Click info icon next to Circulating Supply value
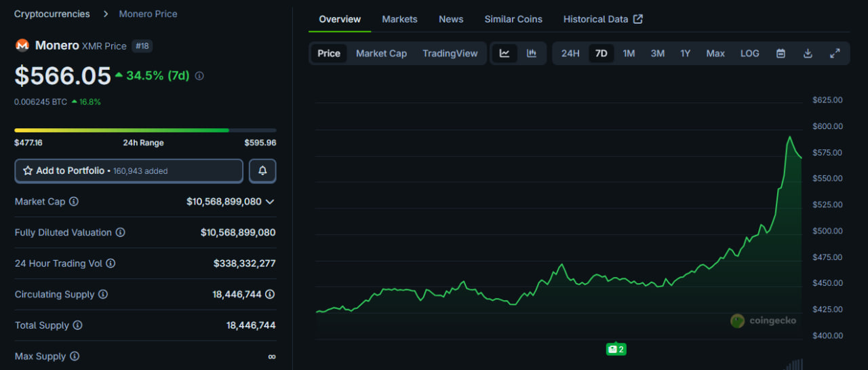The image size is (868, 370). pos(270,294)
